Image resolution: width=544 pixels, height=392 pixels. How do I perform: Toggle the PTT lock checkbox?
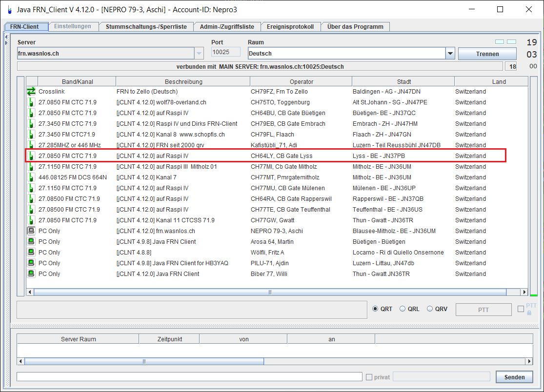[521, 309]
